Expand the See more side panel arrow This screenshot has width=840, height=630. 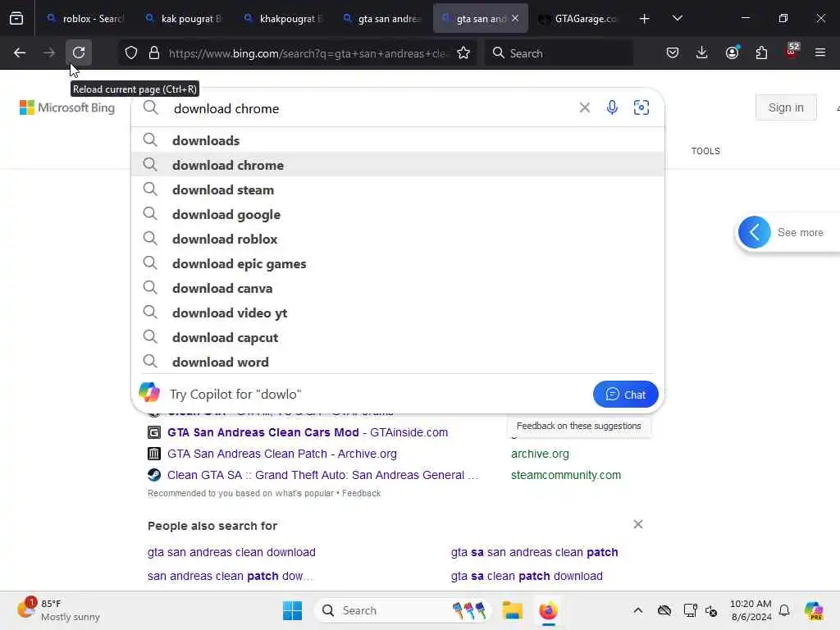pos(755,232)
